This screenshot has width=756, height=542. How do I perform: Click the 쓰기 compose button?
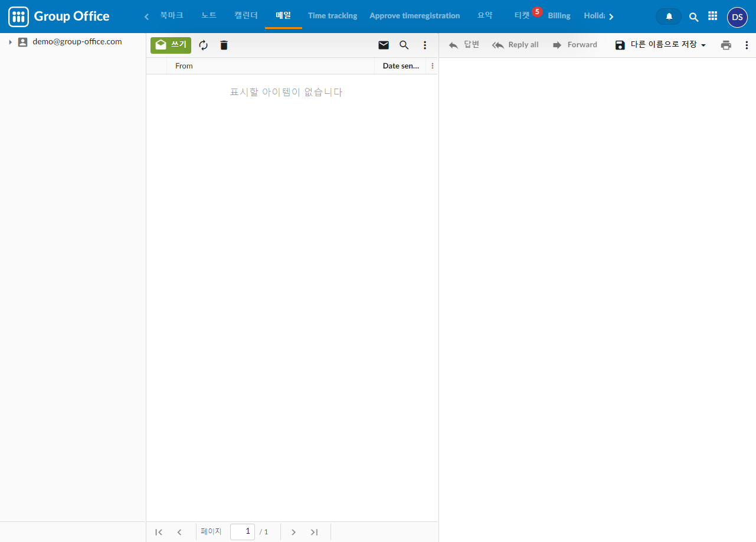point(171,45)
